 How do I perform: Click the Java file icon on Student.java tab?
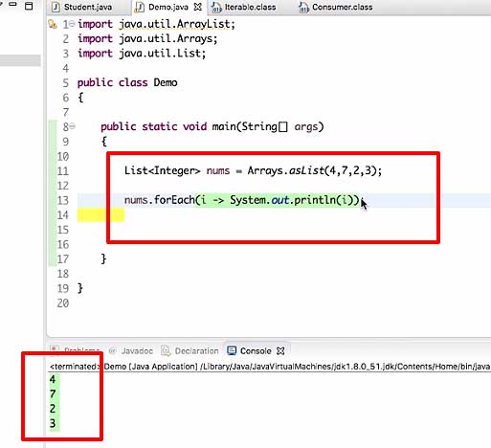click(x=56, y=7)
